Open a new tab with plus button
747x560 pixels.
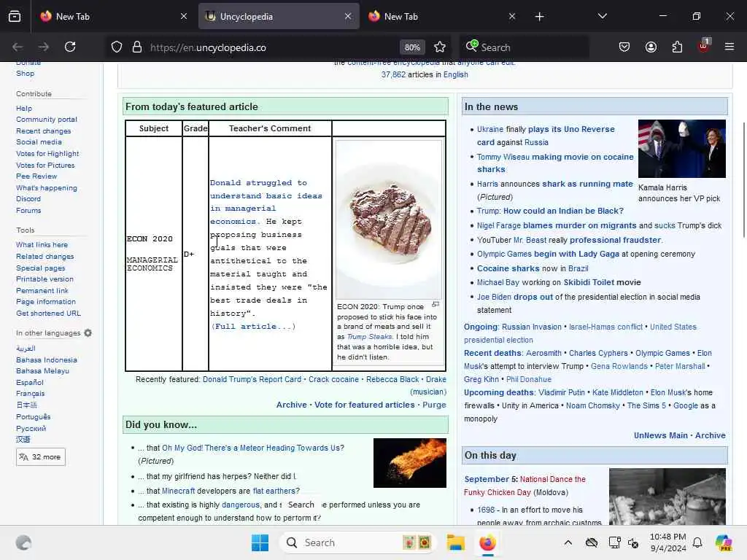(x=539, y=17)
